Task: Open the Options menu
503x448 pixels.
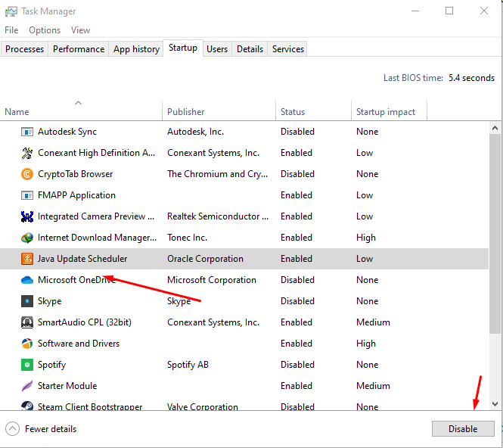Action: point(45,30)
